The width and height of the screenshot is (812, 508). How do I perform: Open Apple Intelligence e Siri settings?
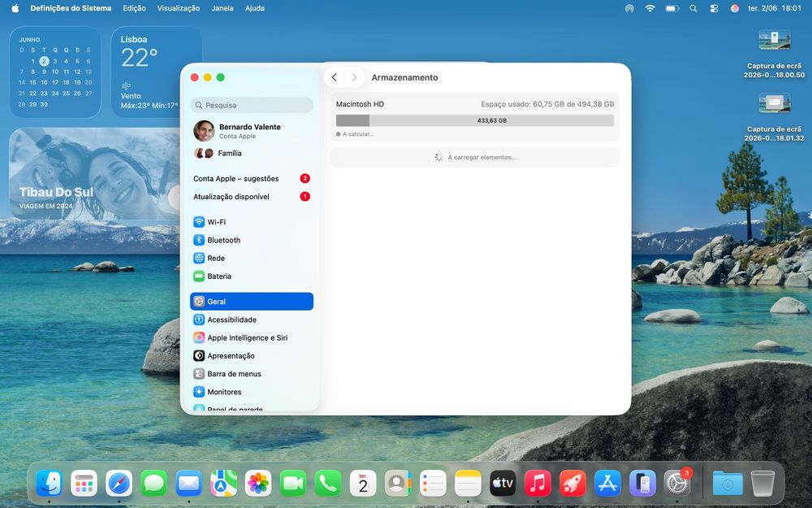coord(252,337)
